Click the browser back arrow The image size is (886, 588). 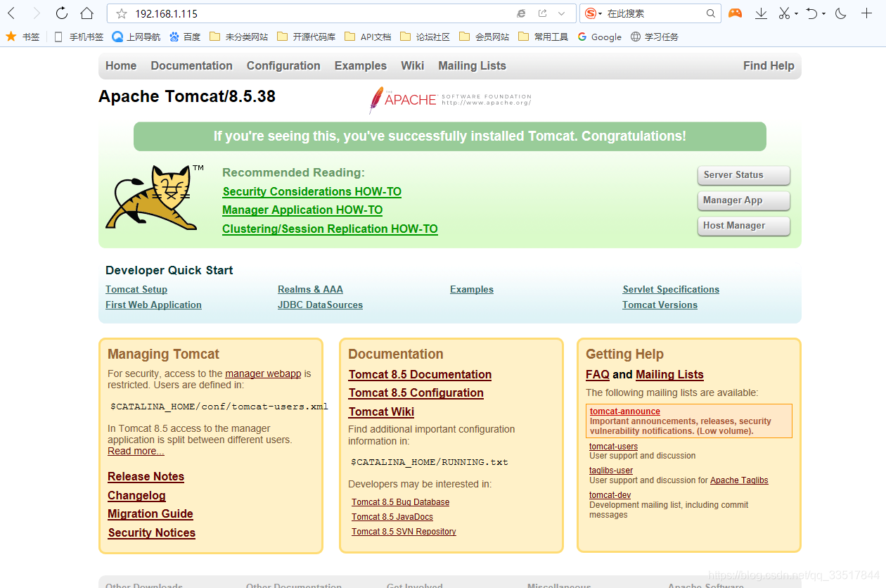(x=11, y=13)
